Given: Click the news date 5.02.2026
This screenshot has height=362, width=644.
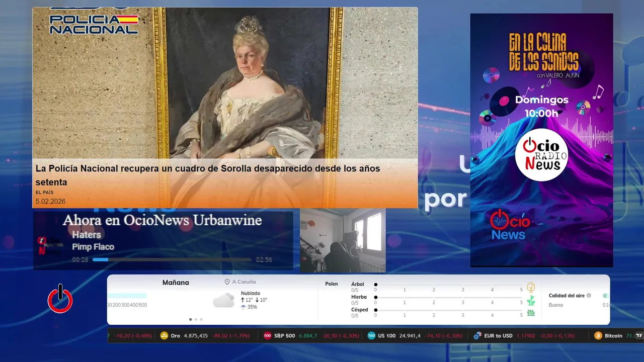Looking at the screenshot, I should (50, 201).
